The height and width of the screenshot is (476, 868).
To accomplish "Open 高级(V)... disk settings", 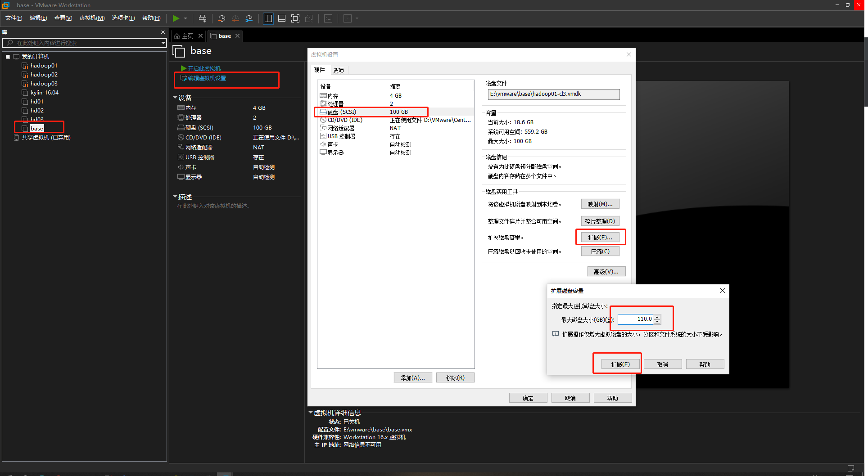I will [x=606, y=272].
